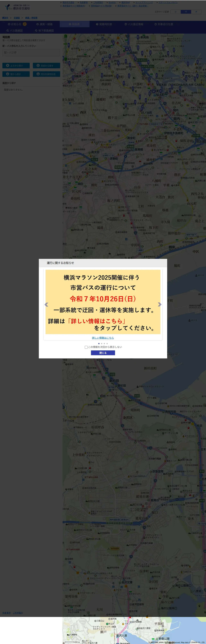Click the 系統から探す button
Viewport: 206px width, 644px height.
tap(46, 65)
